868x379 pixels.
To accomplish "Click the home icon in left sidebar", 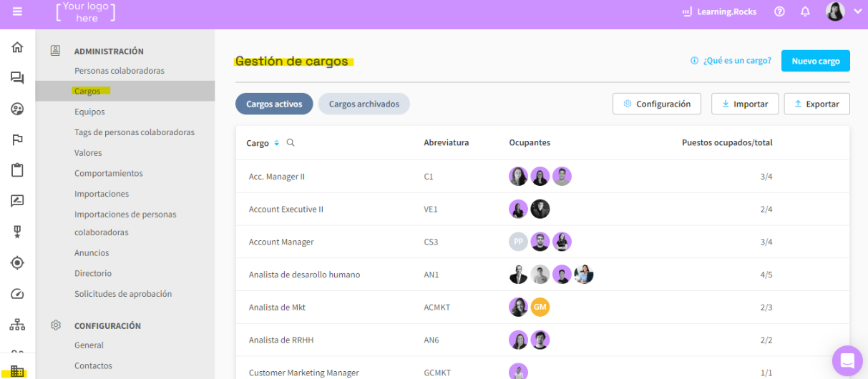I will (17, 48).
